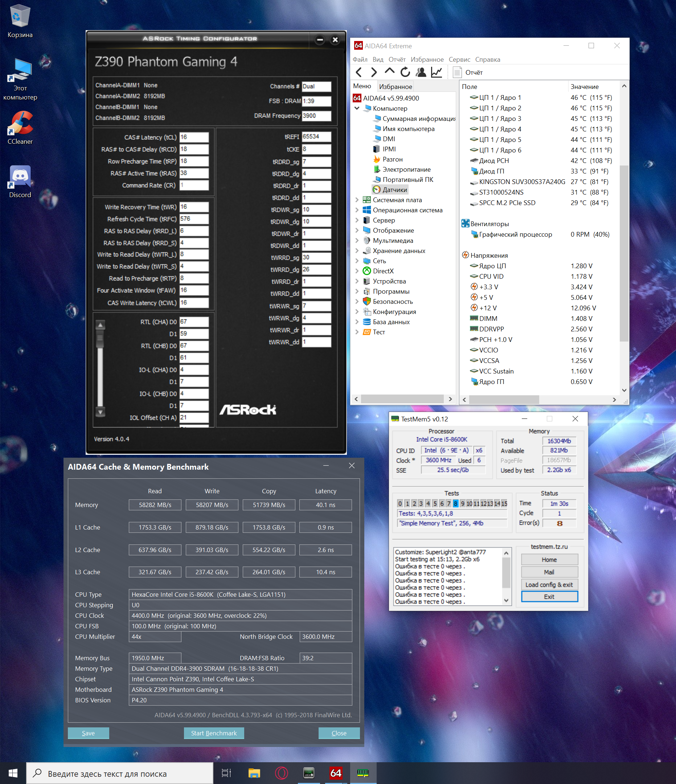Click the AIDA64 Back navigation arrow
This screenshot has width=676, height=784.
click(x=359, y=72)
